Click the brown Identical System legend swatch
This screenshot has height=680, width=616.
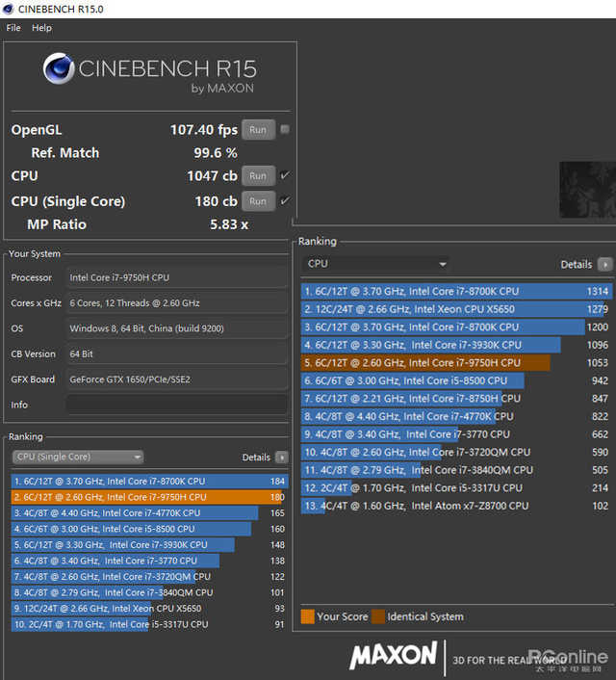(378, 616)
